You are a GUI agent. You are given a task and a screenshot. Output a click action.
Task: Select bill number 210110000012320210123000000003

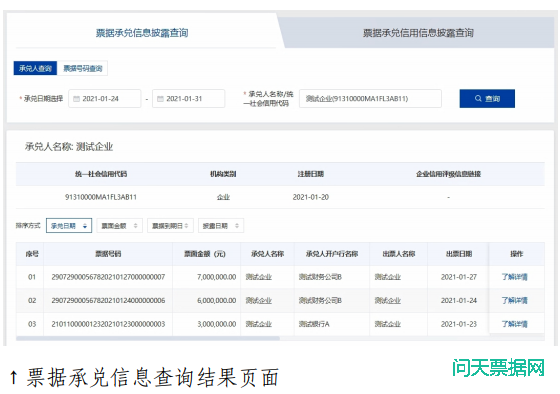coord(108,324)
